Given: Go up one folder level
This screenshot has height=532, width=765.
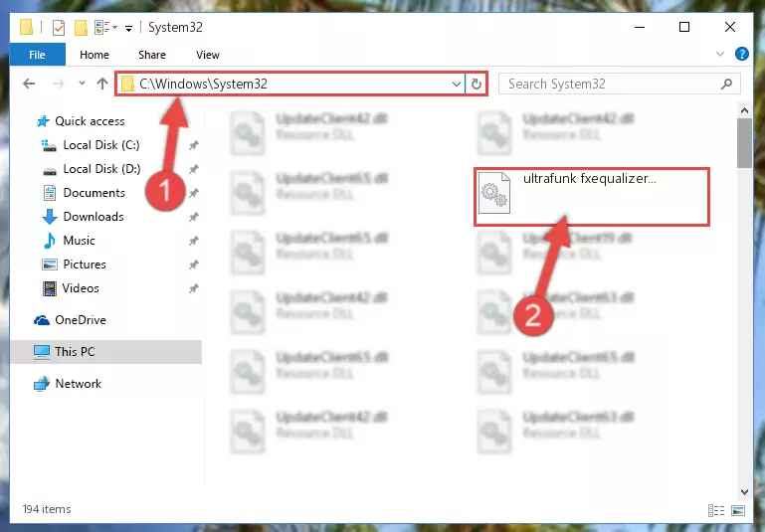Looking at the screenshot, I should pos(102,84).
